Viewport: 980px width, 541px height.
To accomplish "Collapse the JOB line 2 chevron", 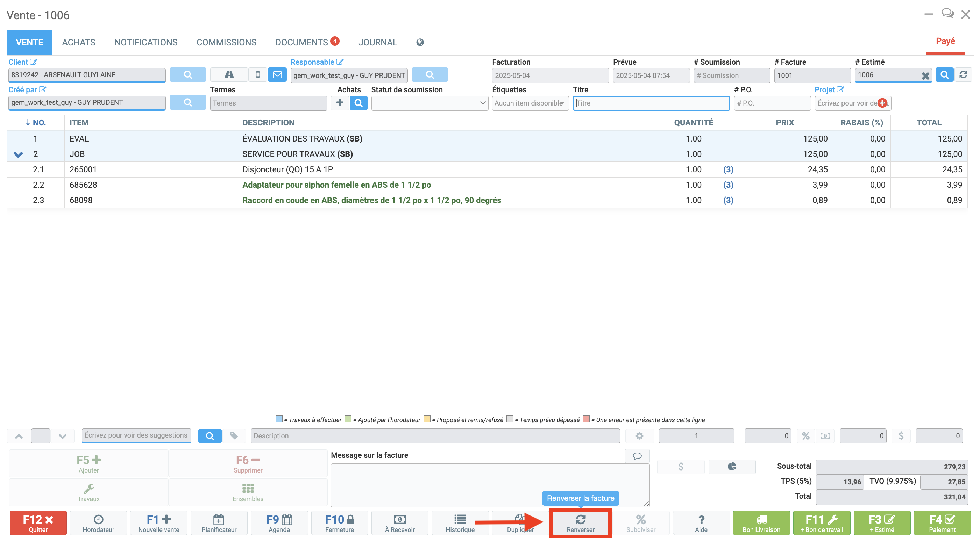I will 18,154.
